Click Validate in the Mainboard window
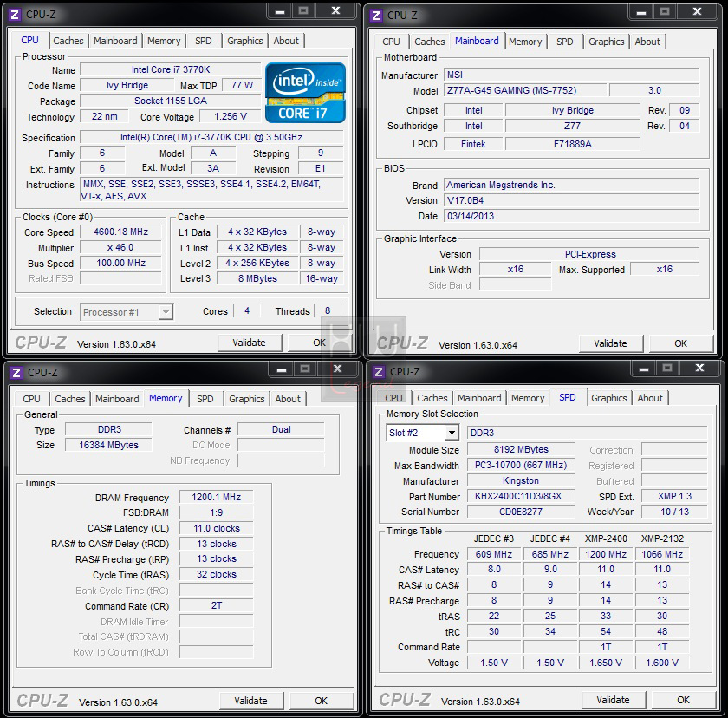Viewport: 728px width, 718px height. pos(610,343)
